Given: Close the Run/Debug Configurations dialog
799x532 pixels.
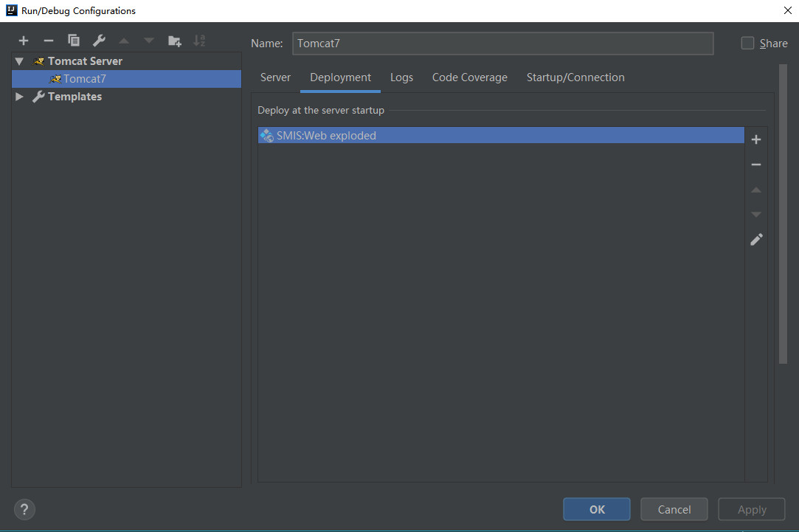Looking at the screenshot, I should 787,10.
